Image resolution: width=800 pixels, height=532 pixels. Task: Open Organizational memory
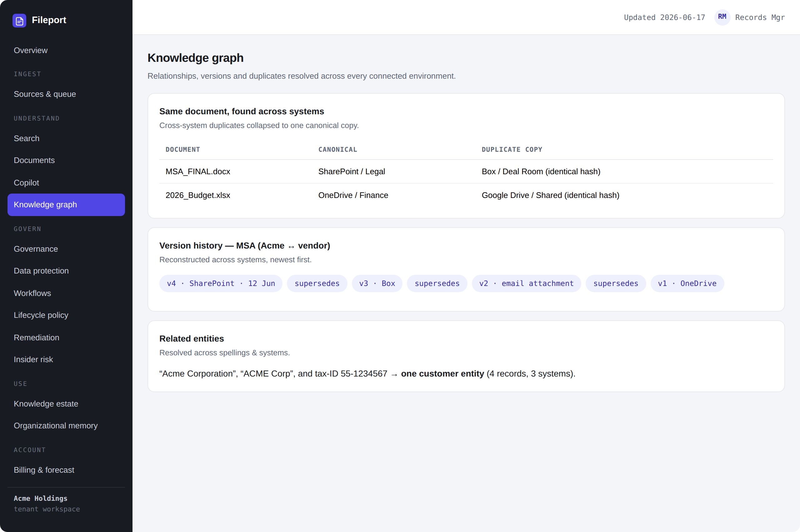click(x=66, y=426)
